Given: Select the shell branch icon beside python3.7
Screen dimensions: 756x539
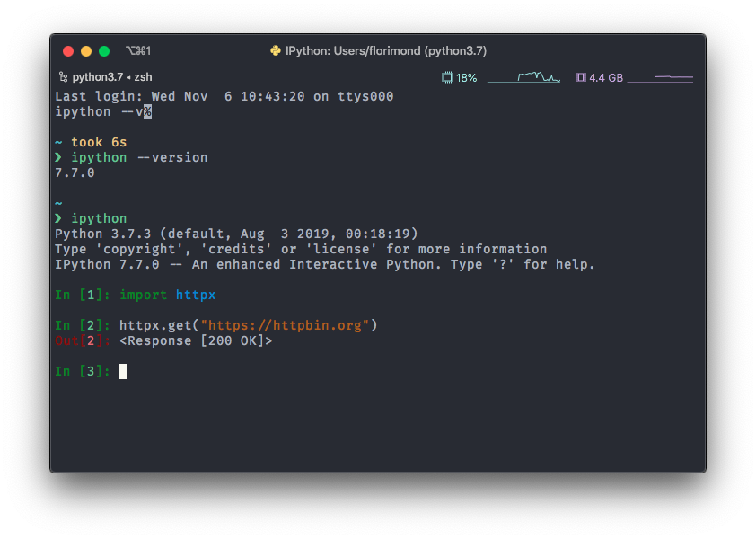Looking at the screenshot, I should (x=63, y=76).
